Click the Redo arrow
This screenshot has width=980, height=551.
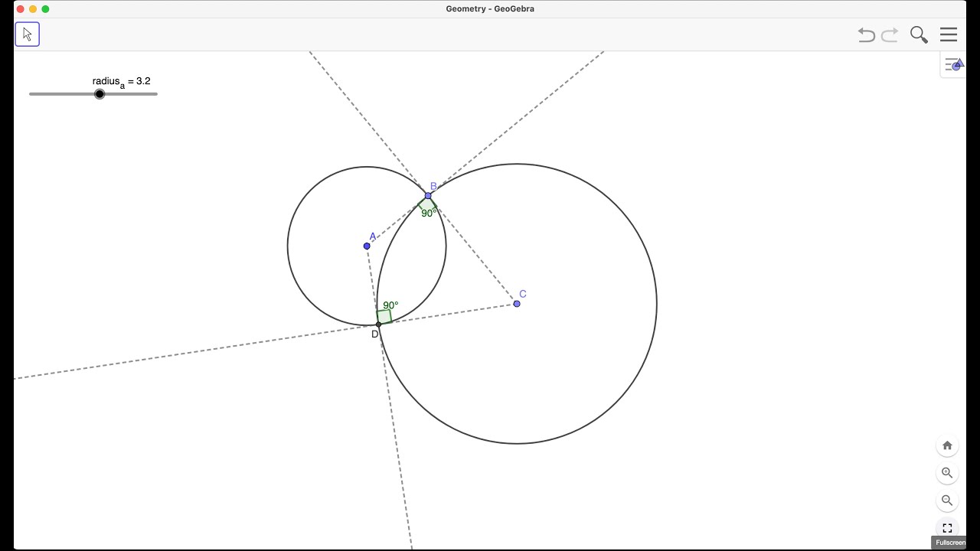coord(890,34)
